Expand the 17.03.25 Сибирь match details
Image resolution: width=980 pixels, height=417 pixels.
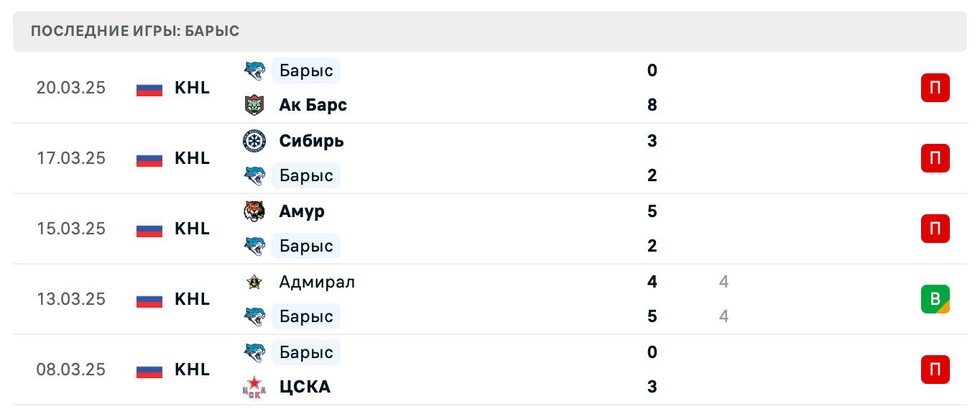(489, 158)
